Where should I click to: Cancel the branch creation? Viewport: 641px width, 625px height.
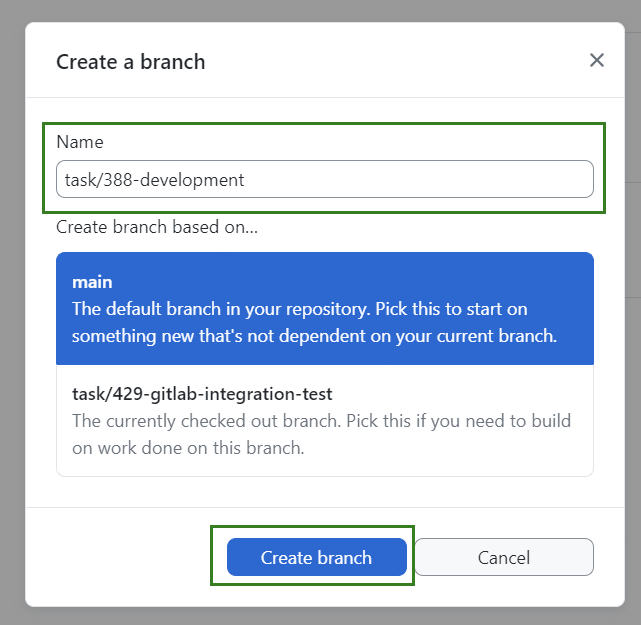click(x=504, y=557)
